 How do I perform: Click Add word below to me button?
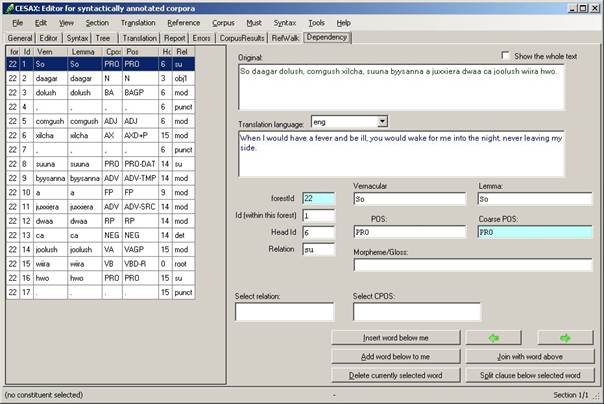[x=395, y=357]
